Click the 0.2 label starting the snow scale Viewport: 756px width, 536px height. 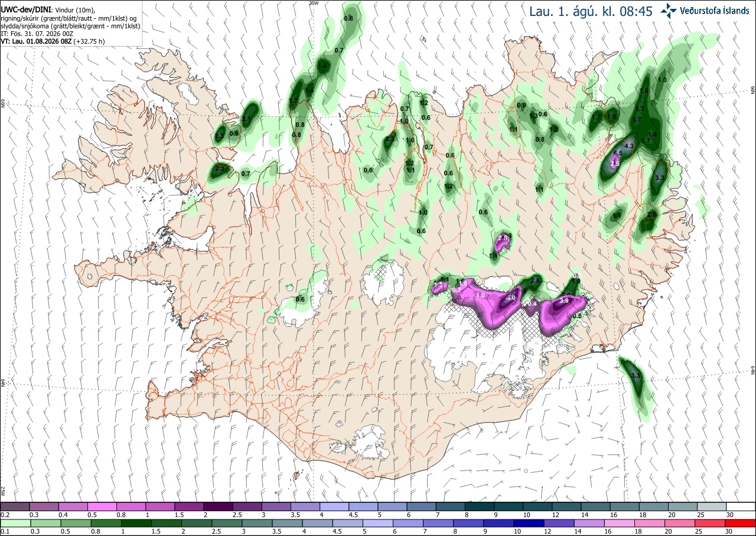(5, 515)
